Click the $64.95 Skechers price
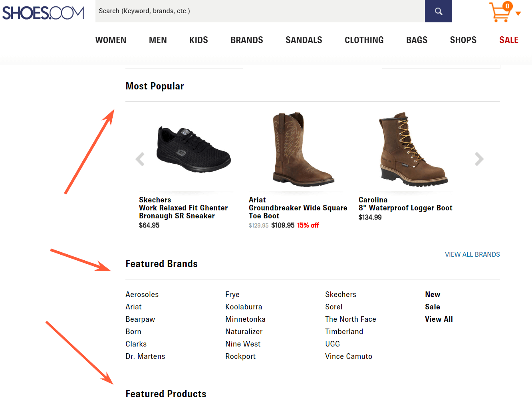Viewport: 532px width, 404px height. pyautogui.click(x=149, y=225)
